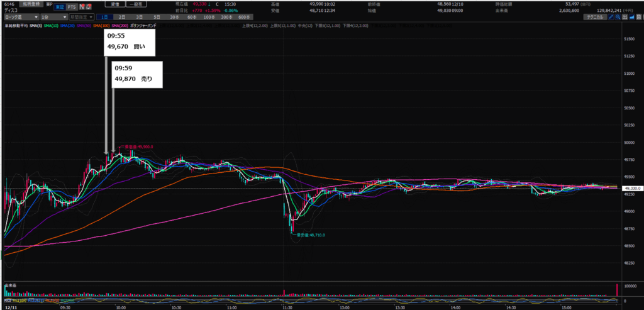
Task: Click the pencil drawing tool icon
Action: click(609, 17)
